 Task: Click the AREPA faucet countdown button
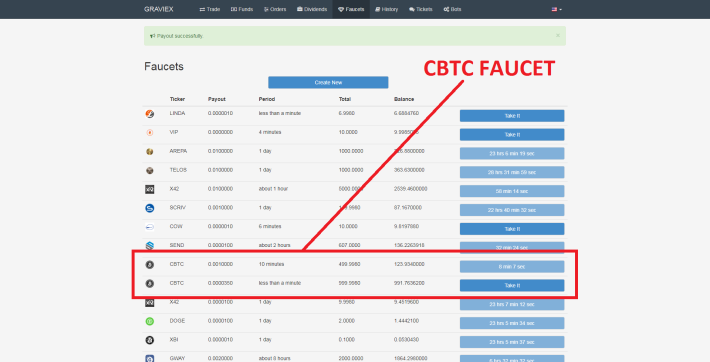512,154
